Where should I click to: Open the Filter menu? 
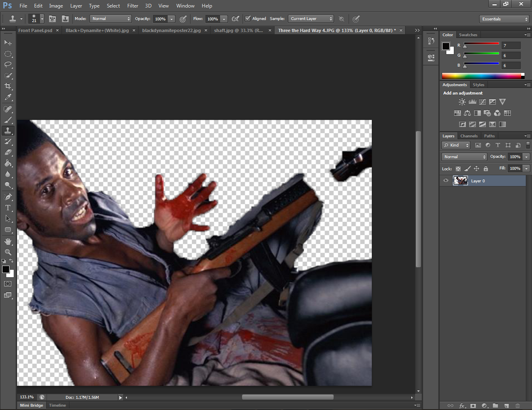[133, 6]
